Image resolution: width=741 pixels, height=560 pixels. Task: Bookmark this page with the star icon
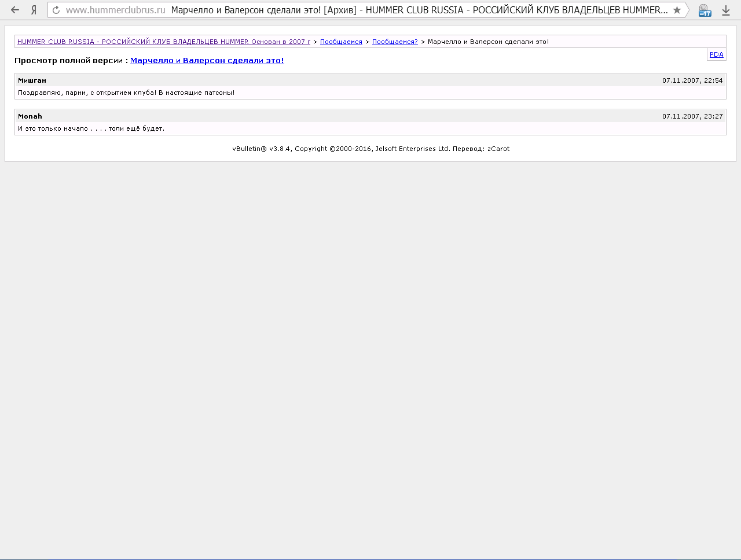[x=677, y=10]
